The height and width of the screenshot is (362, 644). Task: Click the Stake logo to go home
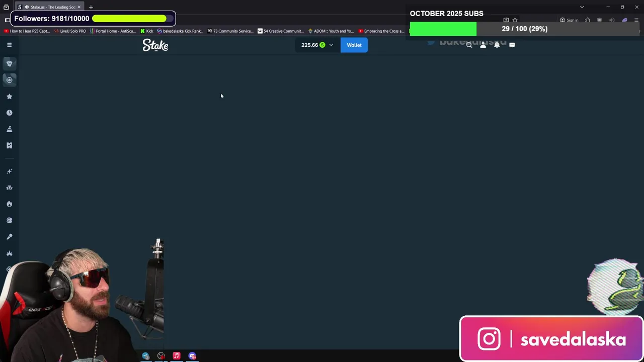pos(155,45)
